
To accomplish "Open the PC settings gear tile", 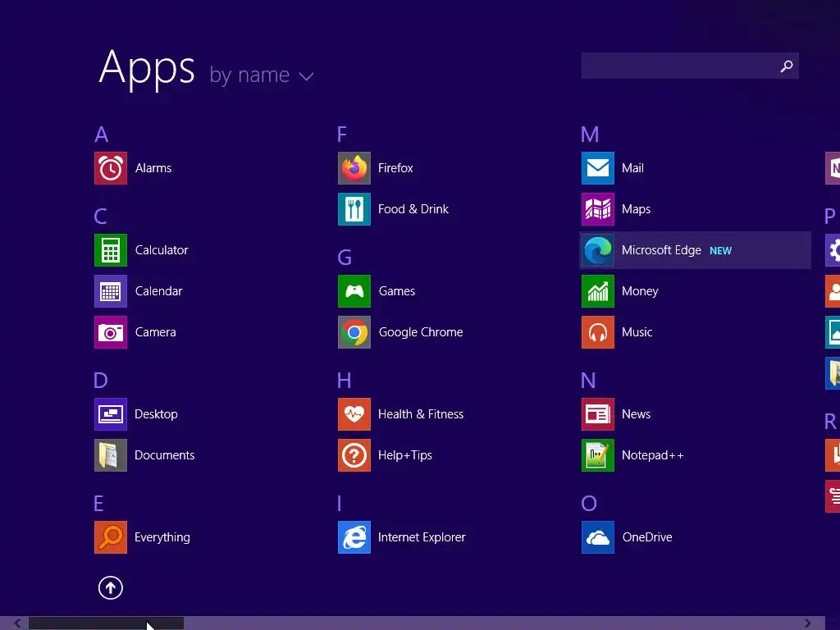I will (x=833, y=250).
